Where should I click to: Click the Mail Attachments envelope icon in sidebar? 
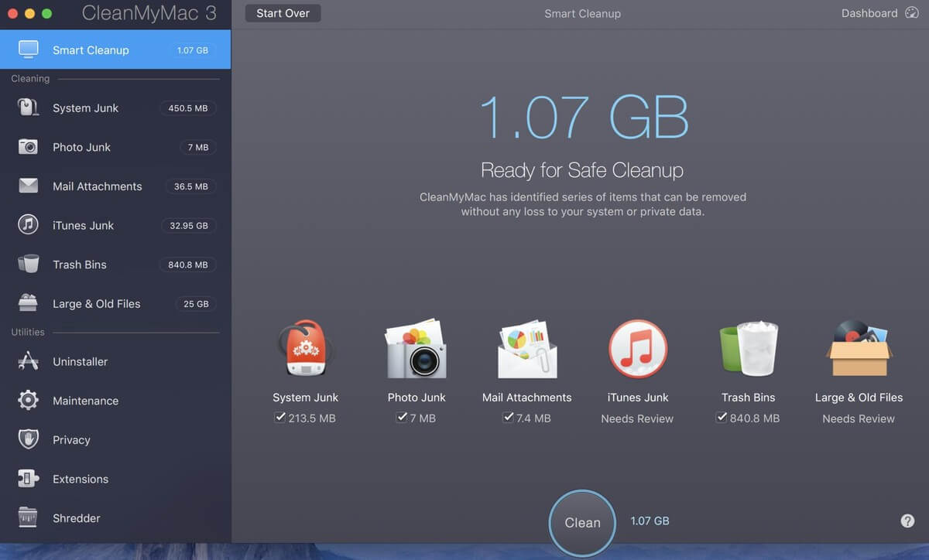[29, 186]
